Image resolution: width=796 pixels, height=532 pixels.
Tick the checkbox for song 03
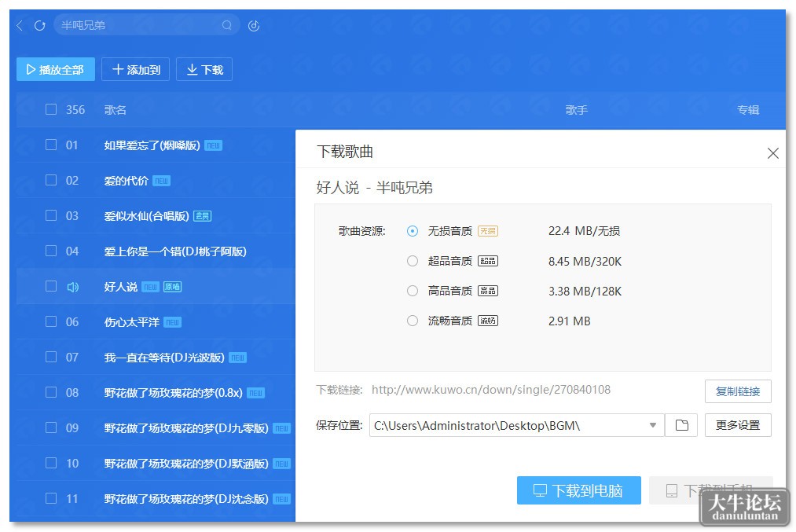[x=51, y=216]
